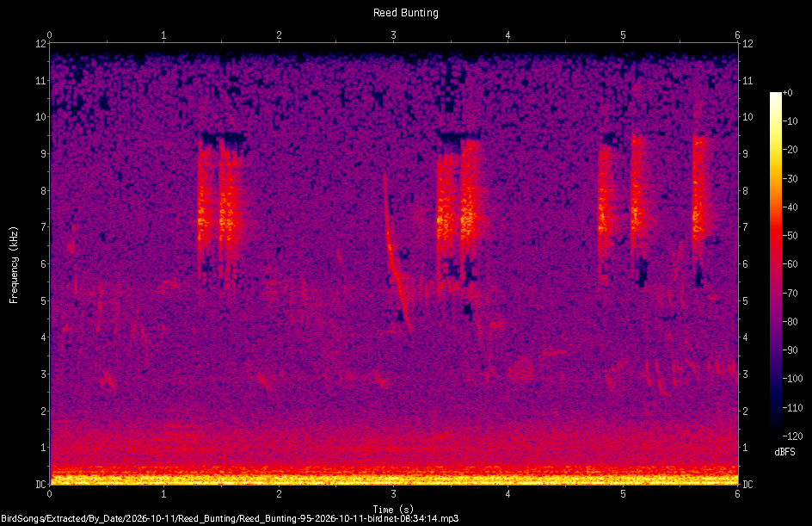Click the file path text ending in .mp3
This screenshot has width=812, height=526.
pyautogui.click(x=230, y=518)
